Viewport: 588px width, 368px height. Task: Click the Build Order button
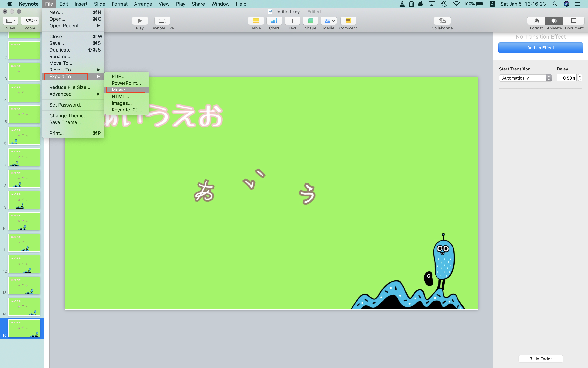[540, 359]
